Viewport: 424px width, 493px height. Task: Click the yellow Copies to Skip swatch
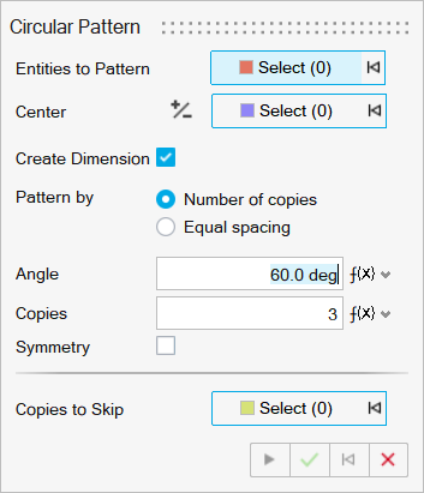(x=247, y=408)
